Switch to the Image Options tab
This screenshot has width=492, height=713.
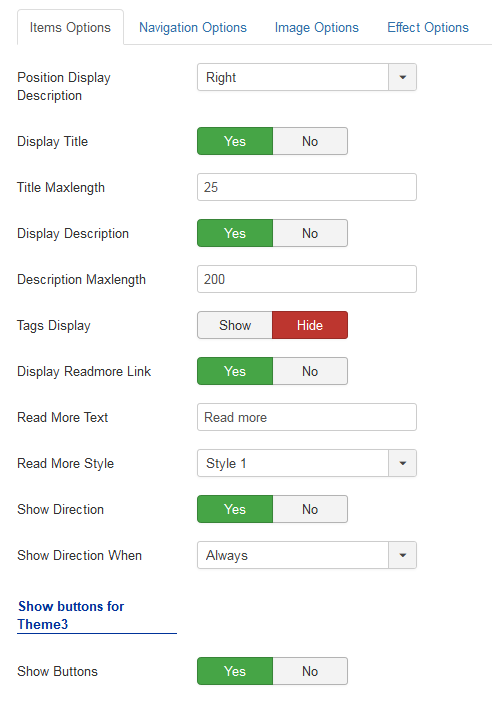(316, 28)
